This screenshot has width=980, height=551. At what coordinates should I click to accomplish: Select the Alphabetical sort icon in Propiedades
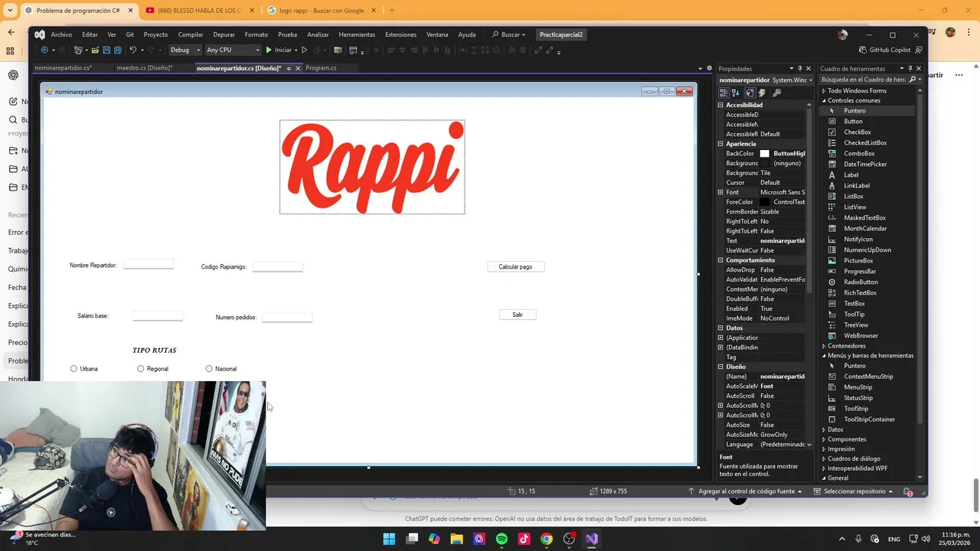736,93
